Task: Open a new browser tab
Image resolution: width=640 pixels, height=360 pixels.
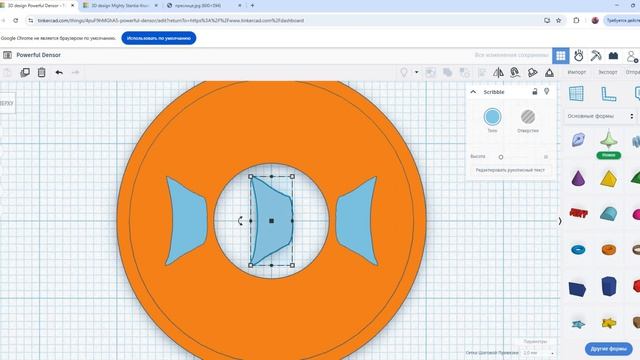Action: [x=252, y=6]
